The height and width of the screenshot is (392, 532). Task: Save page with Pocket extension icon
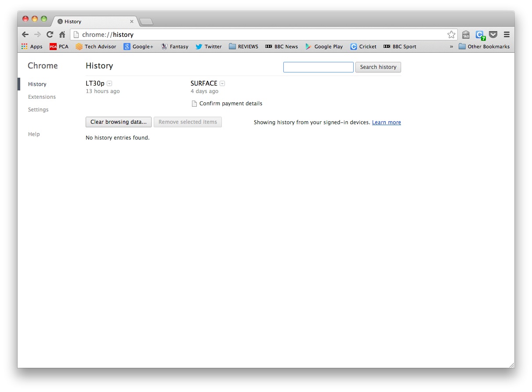coord(493,34)
